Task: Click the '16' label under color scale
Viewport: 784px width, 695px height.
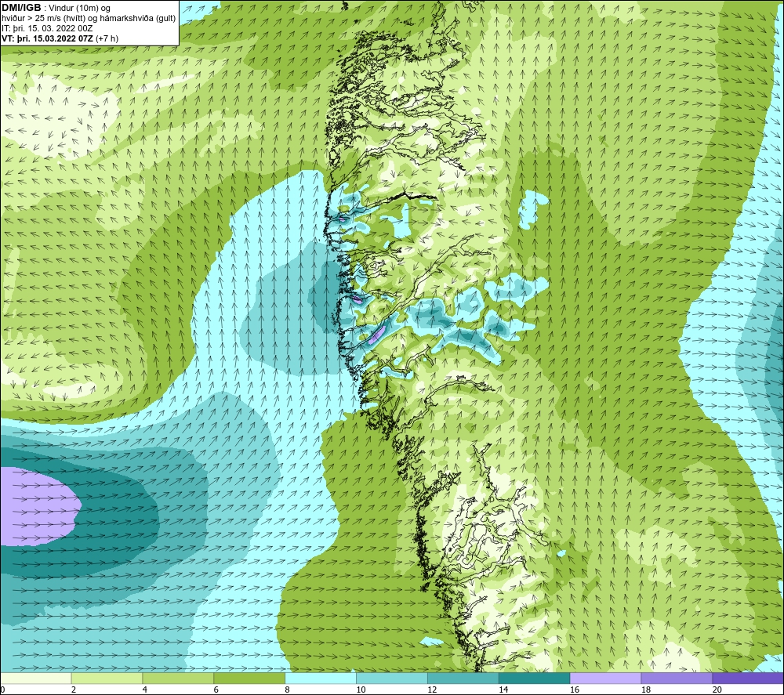Action: 575,690
